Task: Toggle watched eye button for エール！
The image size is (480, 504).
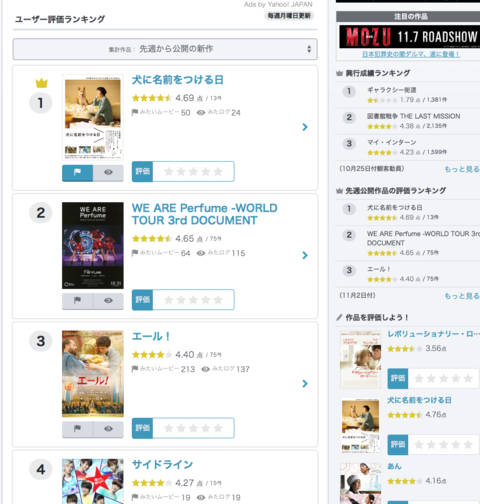Action: (x=108, y=429)
